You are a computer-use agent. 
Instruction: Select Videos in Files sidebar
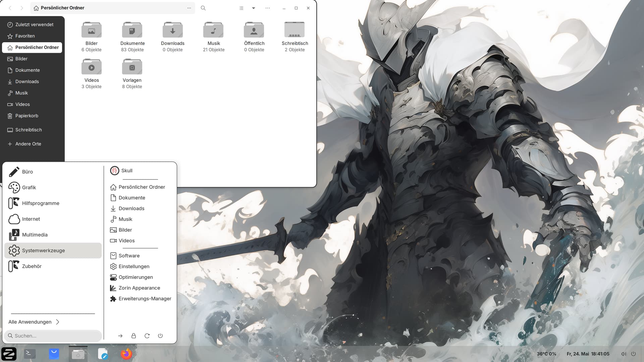coord(32,104)
